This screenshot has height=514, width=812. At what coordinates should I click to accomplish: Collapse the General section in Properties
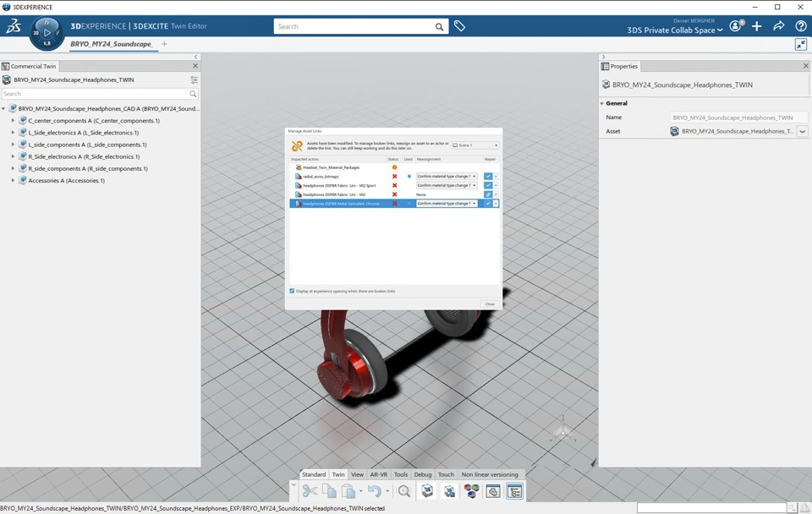click(601, 103)
